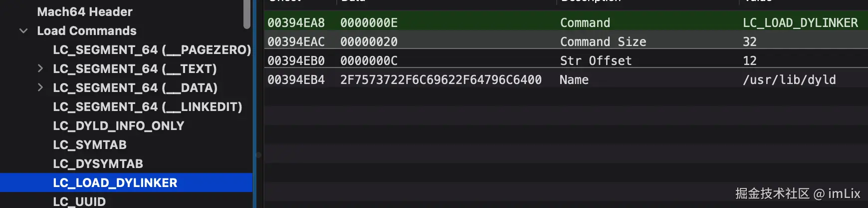Select the Command row at offset 00394EA8
The height and width of the screenshot is (208, 868).
click(x=566, y=22)
